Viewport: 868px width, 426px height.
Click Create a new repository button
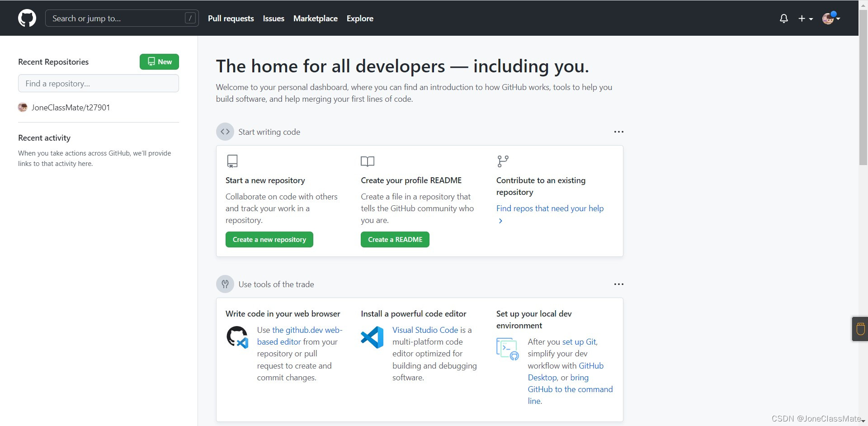tap(269, 240)
